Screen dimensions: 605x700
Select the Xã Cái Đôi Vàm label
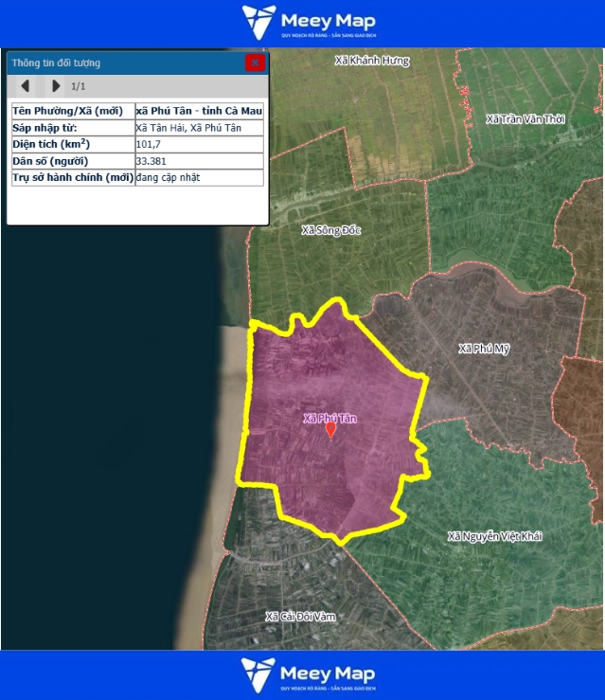point(301,617)
